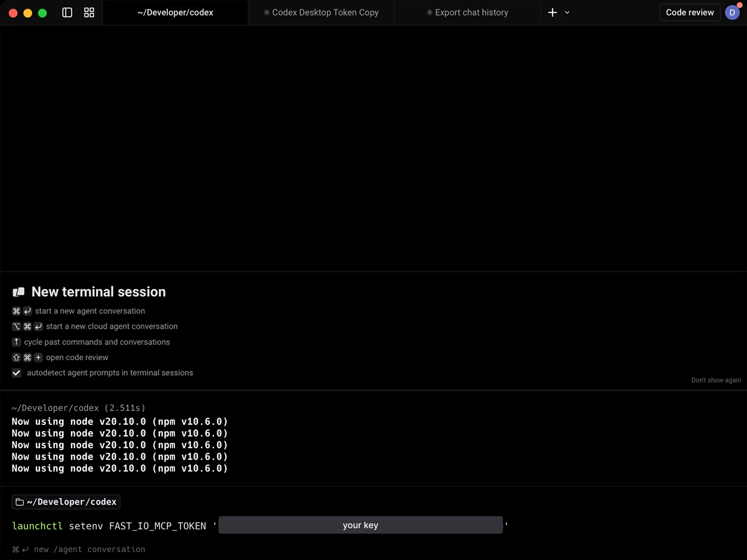Switch to the Codex Desktop Token Copy tab
Image resolution: width=747 pixels, height=560 pixels.
coord(321,12)
